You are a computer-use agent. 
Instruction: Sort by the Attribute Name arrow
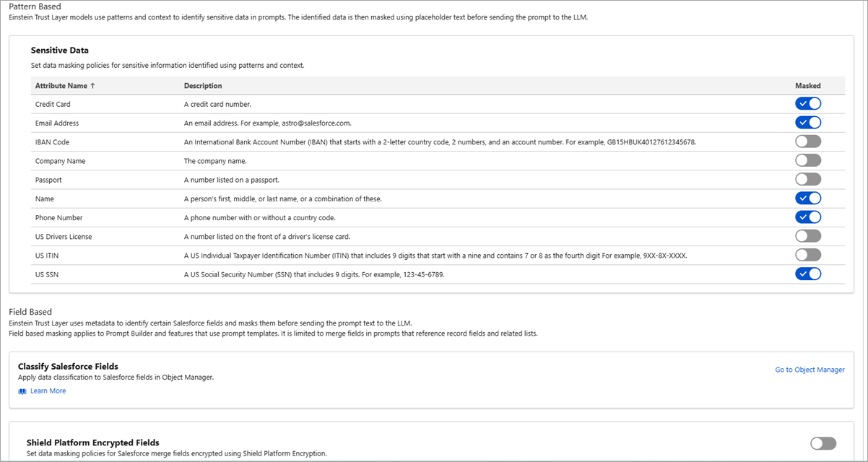point(92,86)
